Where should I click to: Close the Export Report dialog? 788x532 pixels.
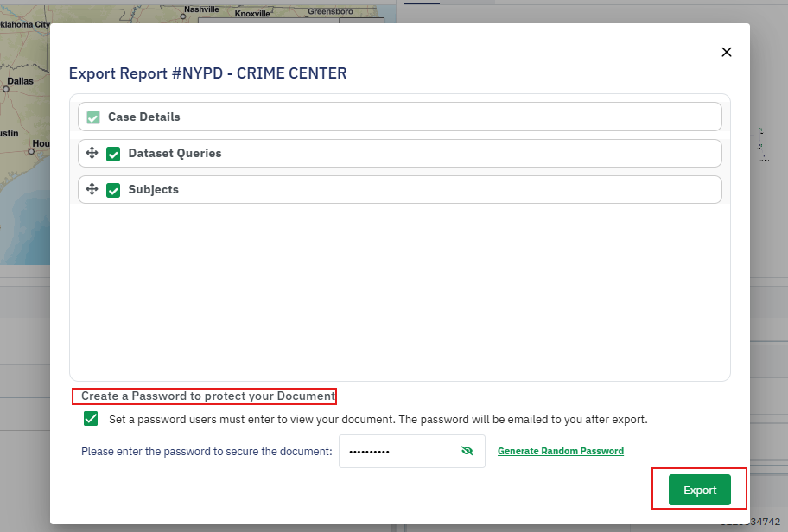pyautogui.click(x=727, y=52)
